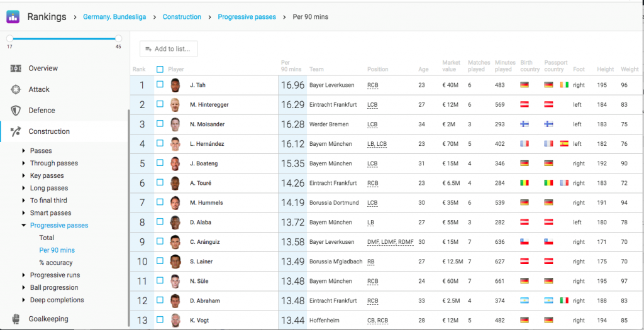Click C. Aránguiz's player photo
644x330 pixels.
pos(175,242)
